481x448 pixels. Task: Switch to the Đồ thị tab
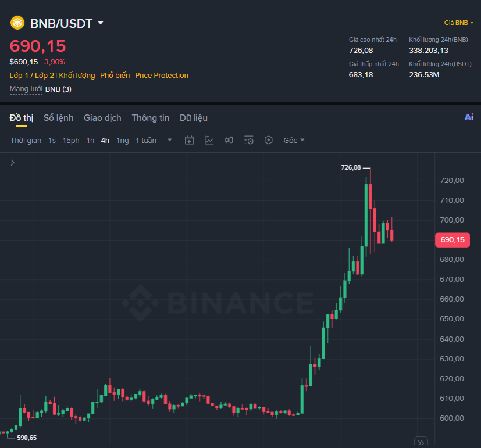22,118
